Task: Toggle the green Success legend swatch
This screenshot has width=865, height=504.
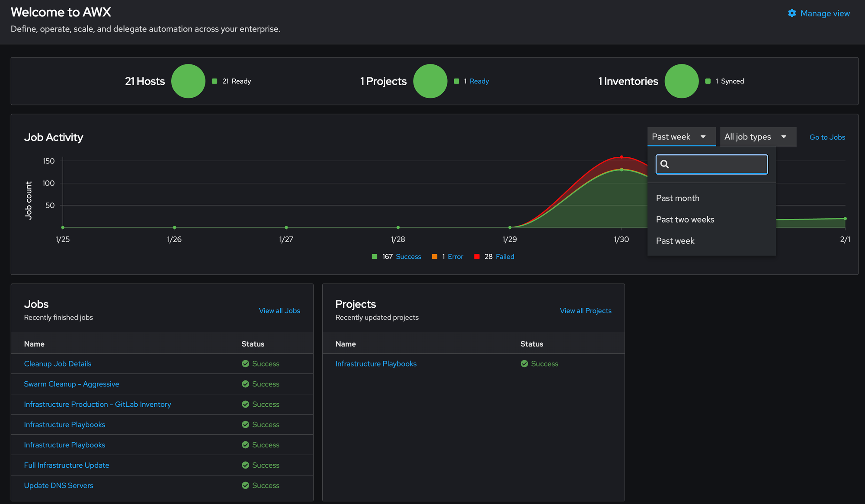Action: coord(375,257)
